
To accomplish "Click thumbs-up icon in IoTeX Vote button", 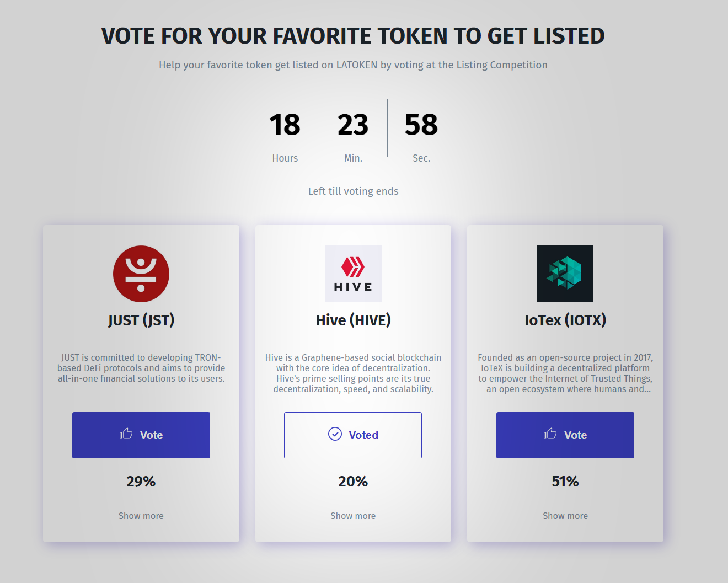I will (x=550, y=434).
